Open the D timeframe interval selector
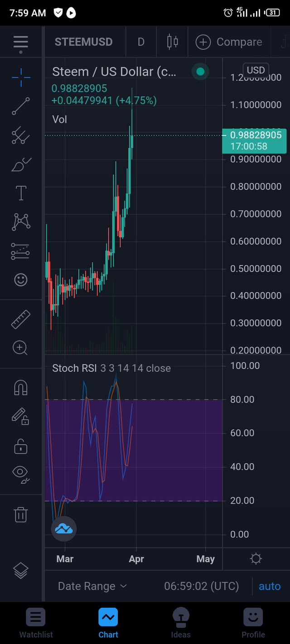 click(x=141, y=42)
